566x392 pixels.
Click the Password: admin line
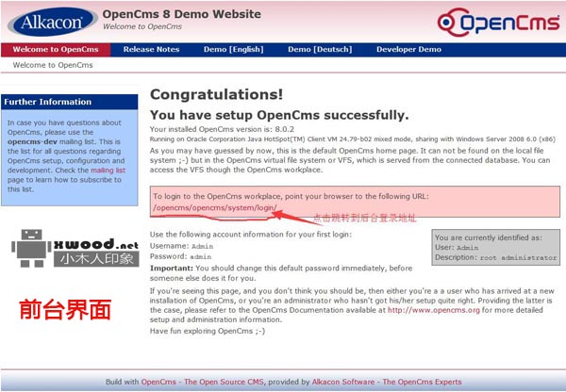tap(180, 256)
